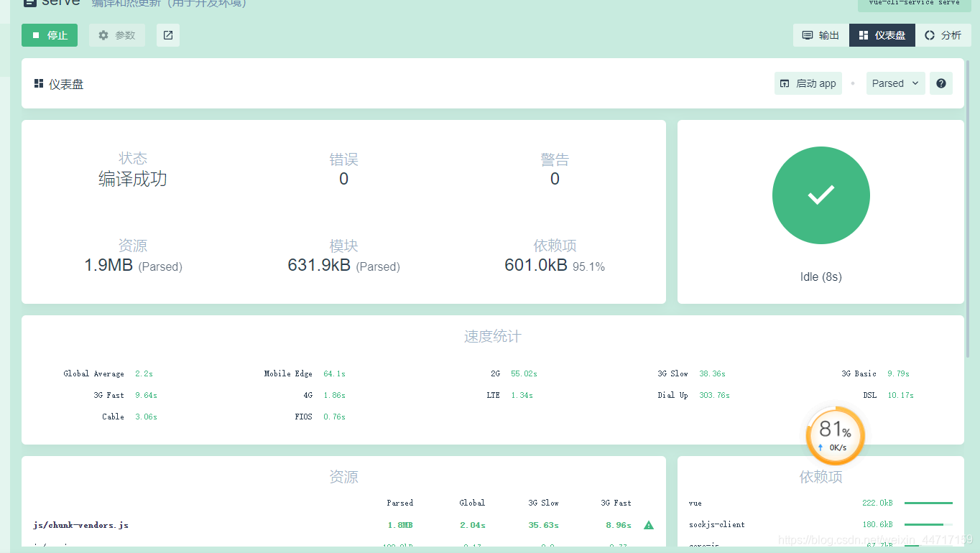Switch to the 输出 output tab
980x553 pixels.
[x=820, y=35]
